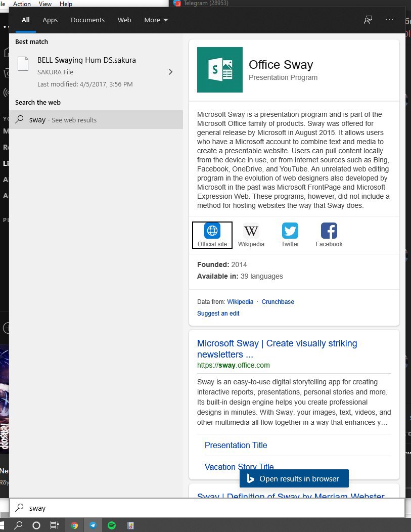Select the sway - See web results row
This screenshot has width=411, height=532.
96,119
